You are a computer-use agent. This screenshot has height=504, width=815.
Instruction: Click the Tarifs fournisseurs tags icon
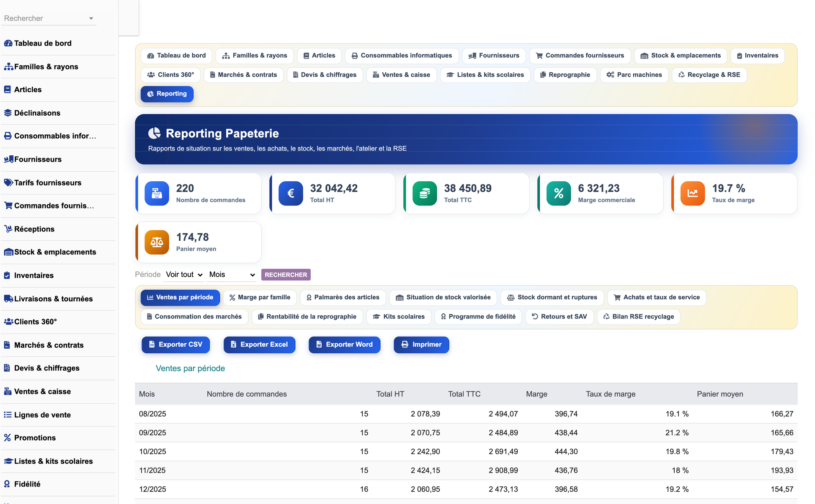8,183
